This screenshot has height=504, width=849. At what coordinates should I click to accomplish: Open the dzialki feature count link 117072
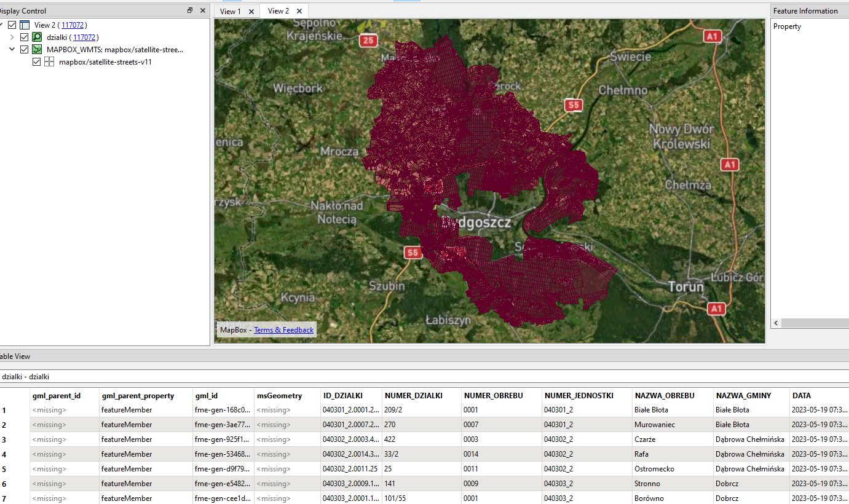click(84, 37)
